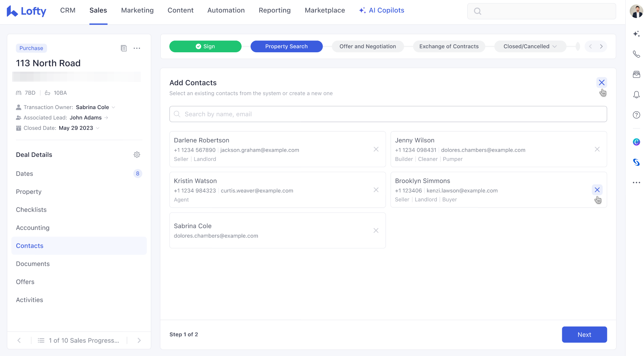Open the Closed Date May 29 2023 dropdown
Viewport: 644px width, 356px height.
point(98,128)
